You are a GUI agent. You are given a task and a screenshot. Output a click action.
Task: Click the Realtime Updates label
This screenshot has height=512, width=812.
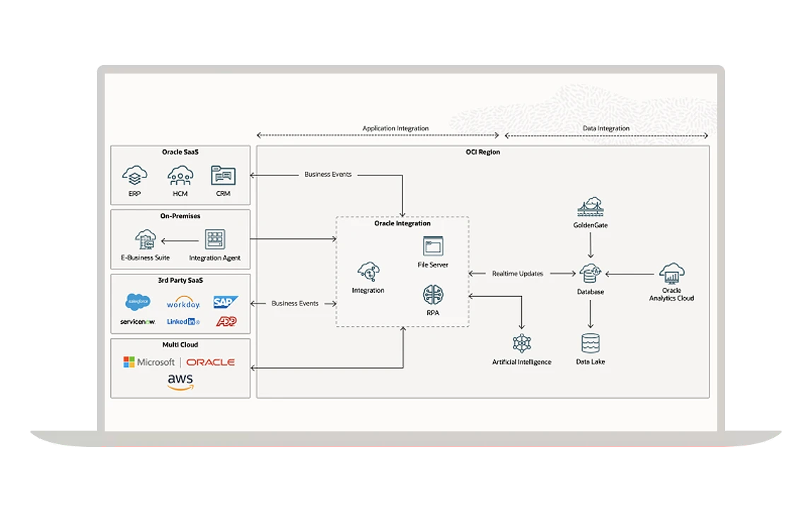pyautogui.click(x=517, y=274)
